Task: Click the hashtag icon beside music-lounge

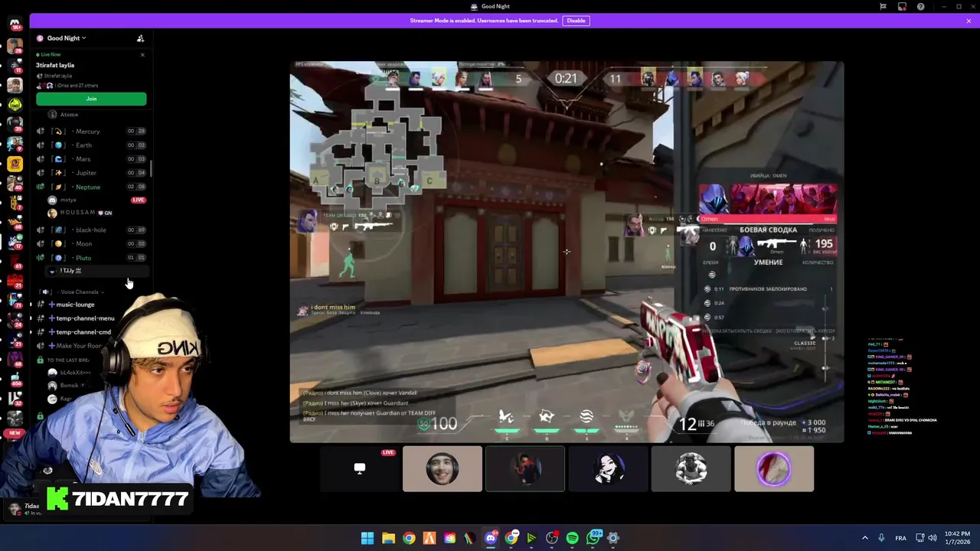Action: [41, 305]
